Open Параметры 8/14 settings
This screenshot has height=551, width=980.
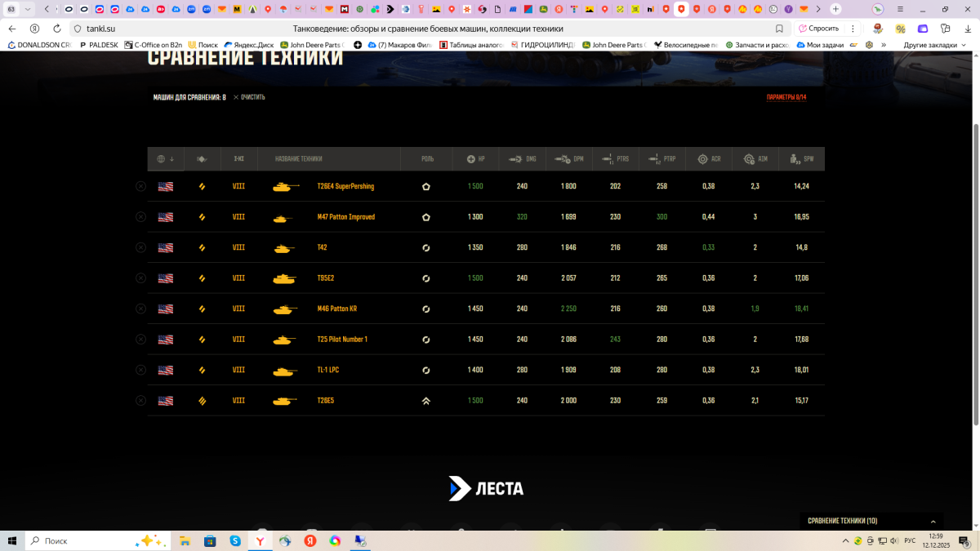(x=786, y=97)
